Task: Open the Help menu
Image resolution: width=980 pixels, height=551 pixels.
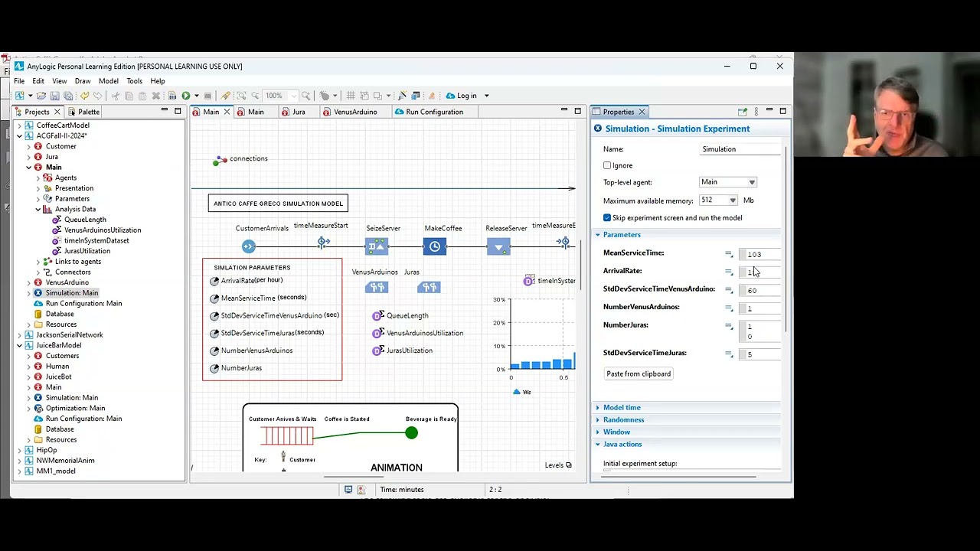Action: [158, 81]
